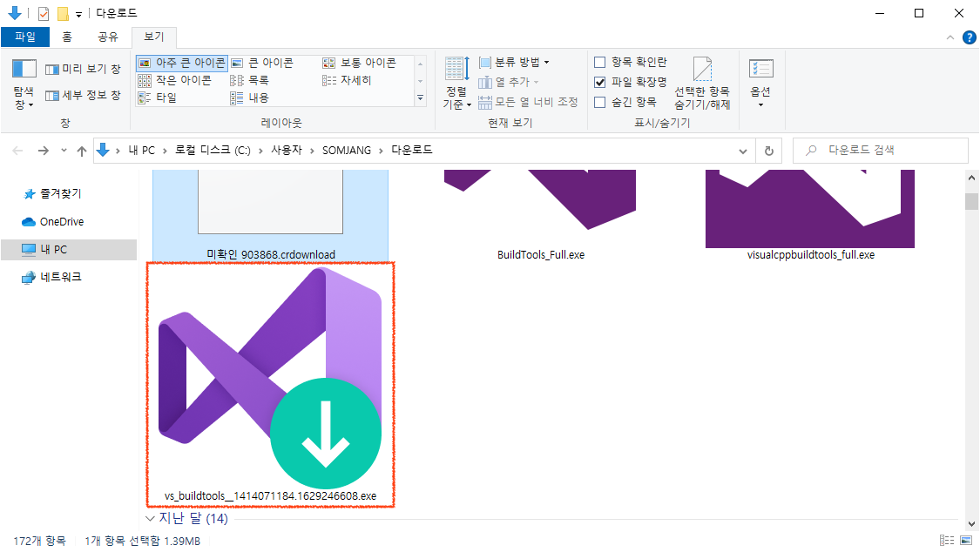The image size is (980, 552).
Task: Collapse the ribbon with the chevron
Action: coord(950,37)
